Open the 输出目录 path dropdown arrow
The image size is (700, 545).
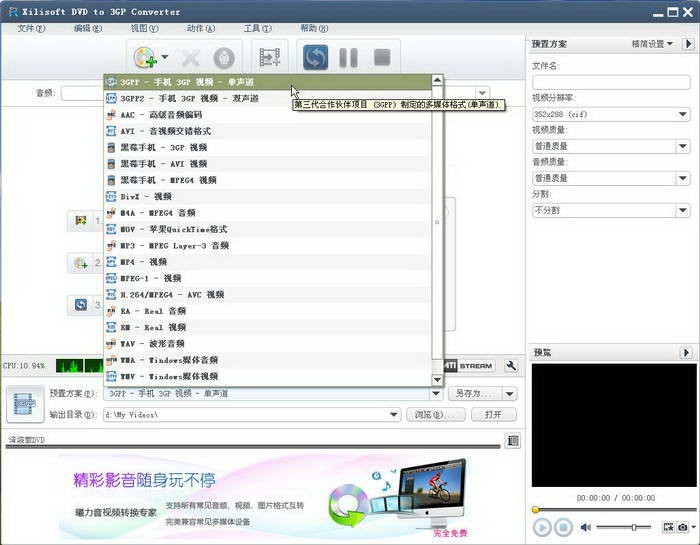393,415
